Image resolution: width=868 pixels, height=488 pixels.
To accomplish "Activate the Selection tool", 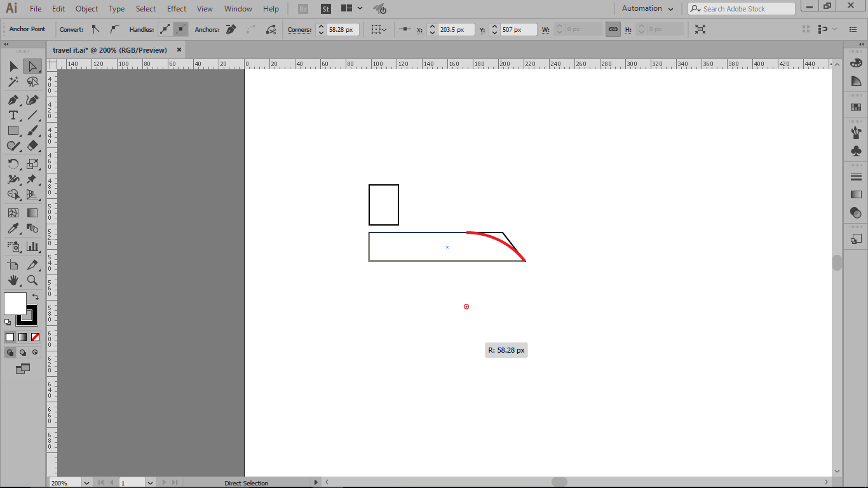I will [x=12, y=66].
